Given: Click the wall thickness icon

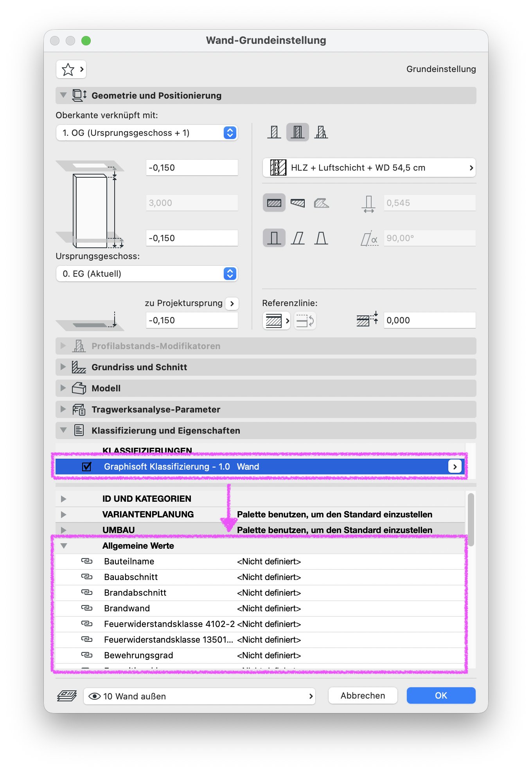Looking at the screenshot, I should pos(368,204).
